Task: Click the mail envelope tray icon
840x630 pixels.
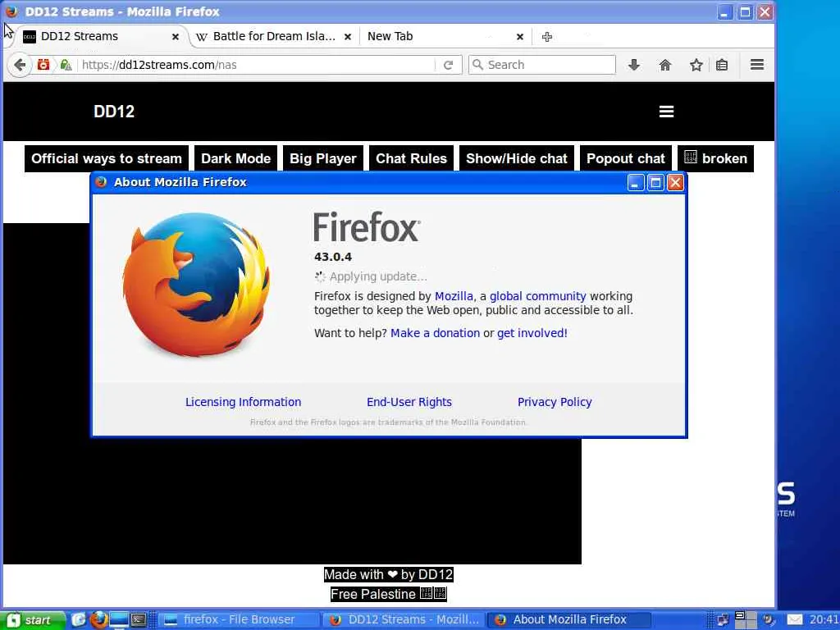Action: click(x=794, y=620)
